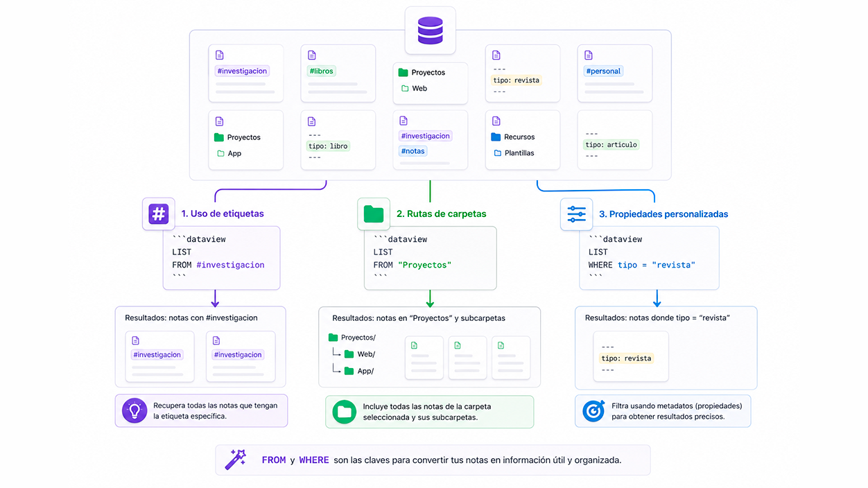Click the lightbulb icon in the tags tip
The image size is (868, 488).
pos(134,410)
